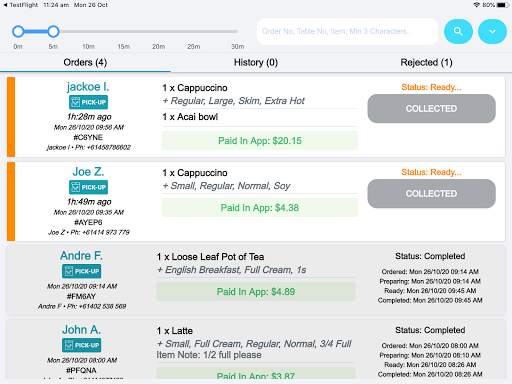Open customer name Andre F.
The image size is (512, 384).
pyautogui.click(x=81, y=256)
